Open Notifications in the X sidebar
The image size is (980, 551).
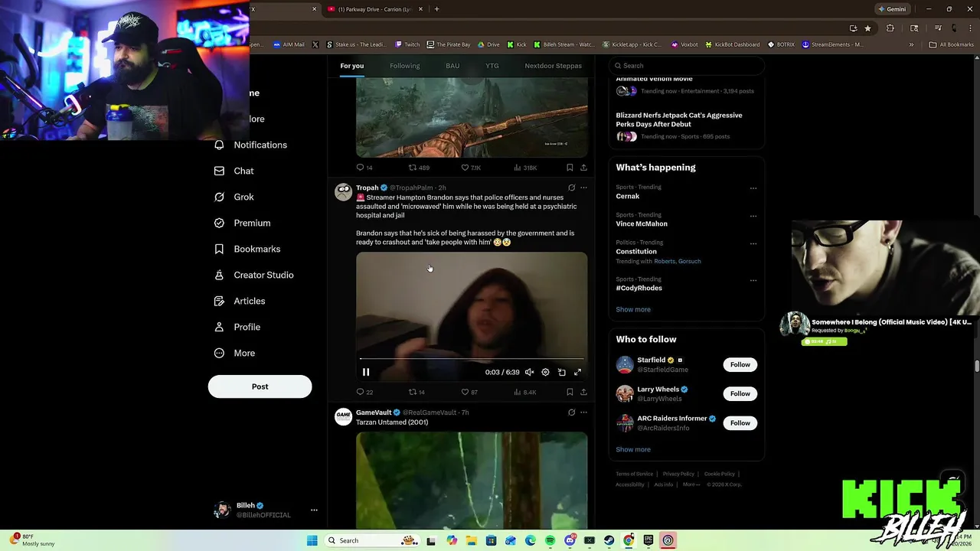click(x=251, y=145)
